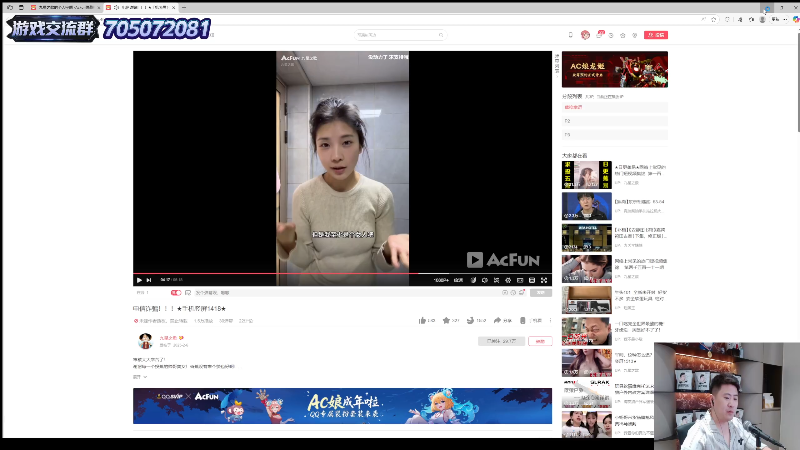Open the AC娘龙魁 banner ad
800x450 pixels.
coord(615,69)
